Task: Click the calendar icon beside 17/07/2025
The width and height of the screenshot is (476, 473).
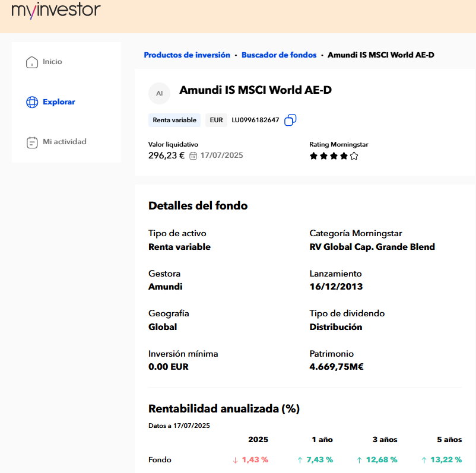Action: [193, 155]
